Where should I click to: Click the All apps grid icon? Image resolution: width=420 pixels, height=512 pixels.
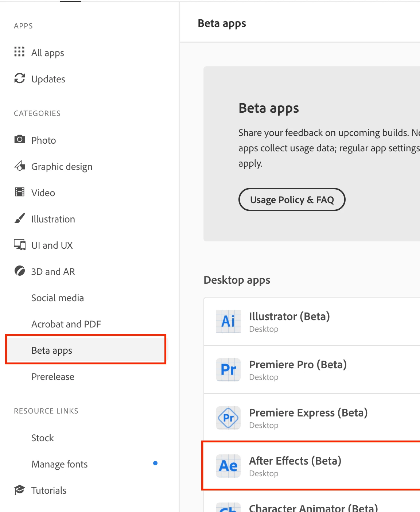[19, 52]
